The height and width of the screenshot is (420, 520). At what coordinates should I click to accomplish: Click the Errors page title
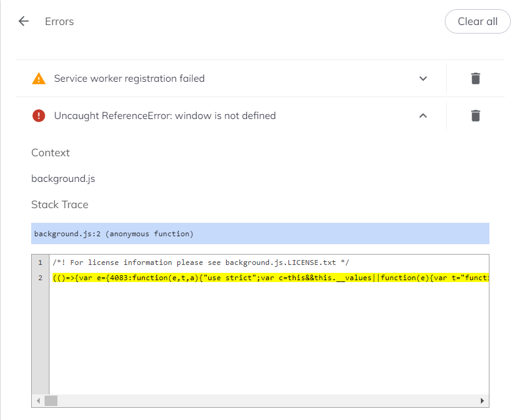pyautogui.click(x=59, y=21)
